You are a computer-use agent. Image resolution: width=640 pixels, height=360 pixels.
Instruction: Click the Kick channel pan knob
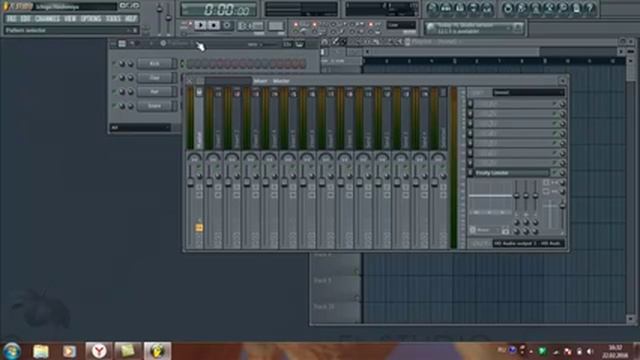[x=122, y=64]
